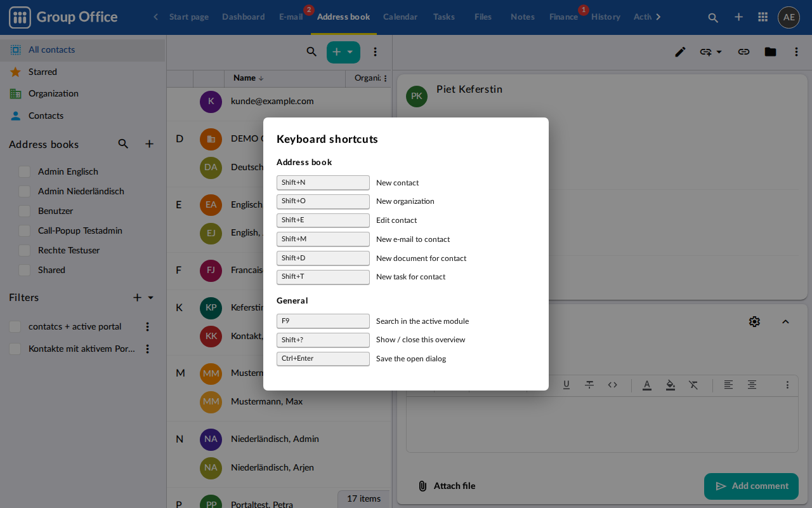Insert code block in comment editor

(x=612, y=385)
